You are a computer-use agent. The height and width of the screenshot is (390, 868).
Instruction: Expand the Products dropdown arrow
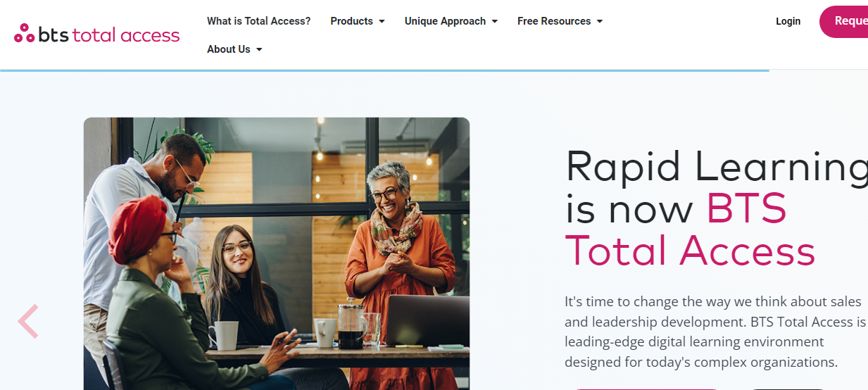coord(382,22)
